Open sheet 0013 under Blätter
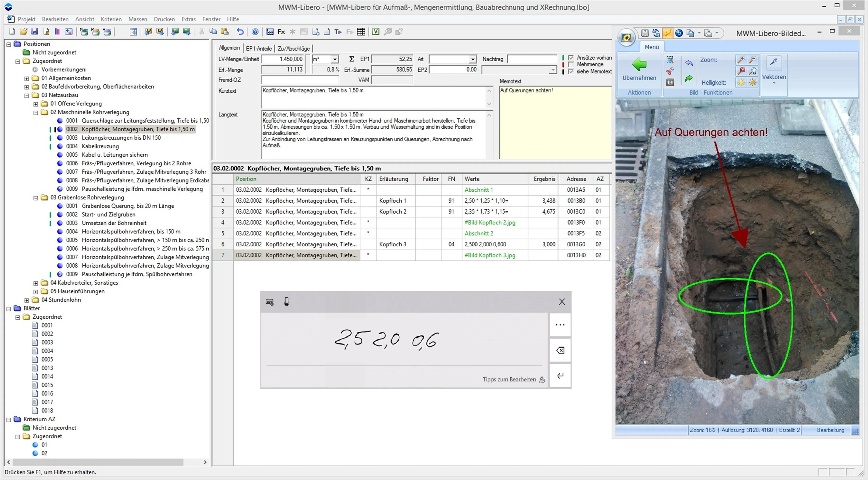Image resolution: width=868 pixels, height=480 pixels. pyautogui.click(x=47, y=368)
